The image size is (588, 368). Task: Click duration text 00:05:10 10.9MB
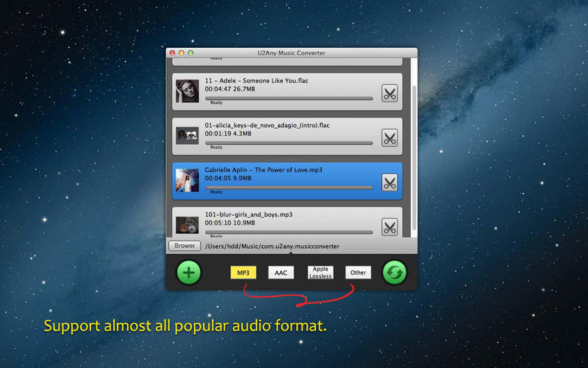click(230, 223)
